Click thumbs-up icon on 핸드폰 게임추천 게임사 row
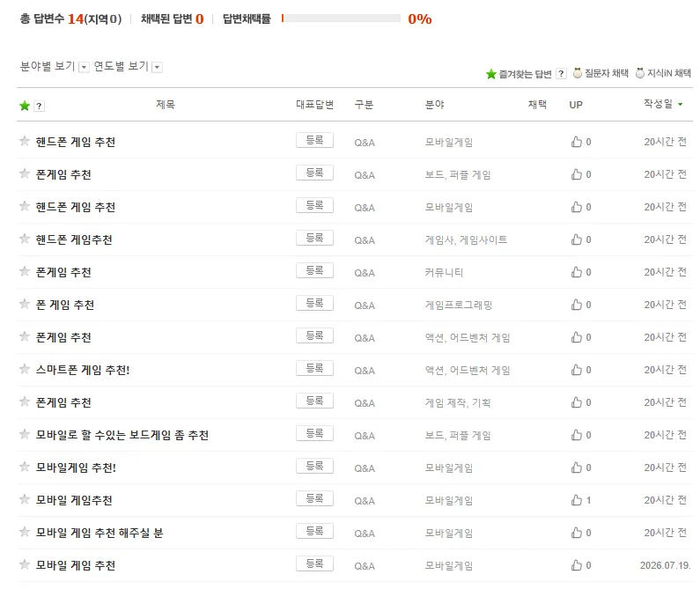Image resolution: width=700 pixels, height=589 pixels. tap(577, 239)
